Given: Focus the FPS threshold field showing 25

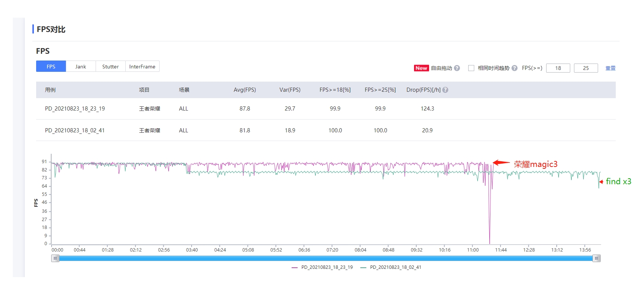Looking at the screenshot, I should [586, 68].
